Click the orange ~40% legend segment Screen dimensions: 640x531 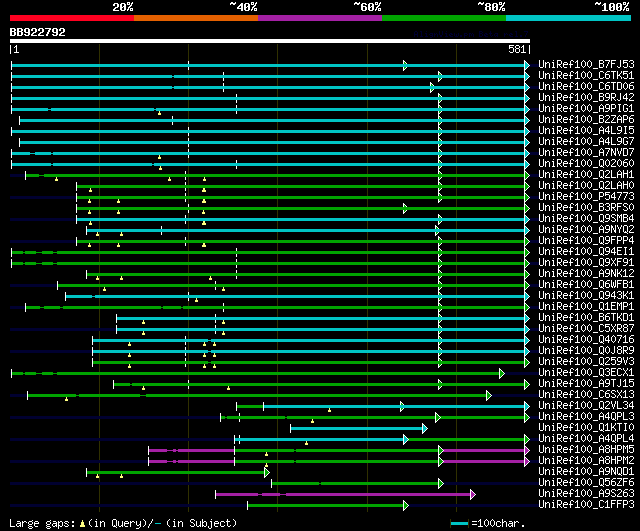196,18
